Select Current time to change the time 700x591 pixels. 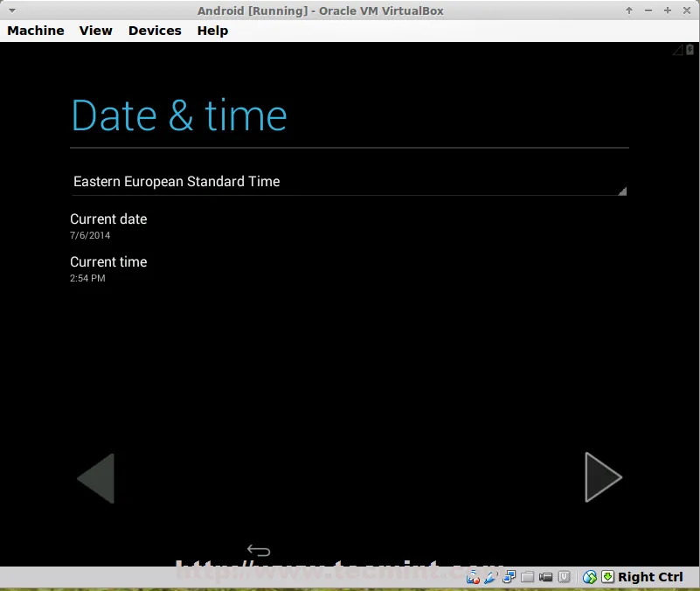pyautogui.click(x=108, y=268)
